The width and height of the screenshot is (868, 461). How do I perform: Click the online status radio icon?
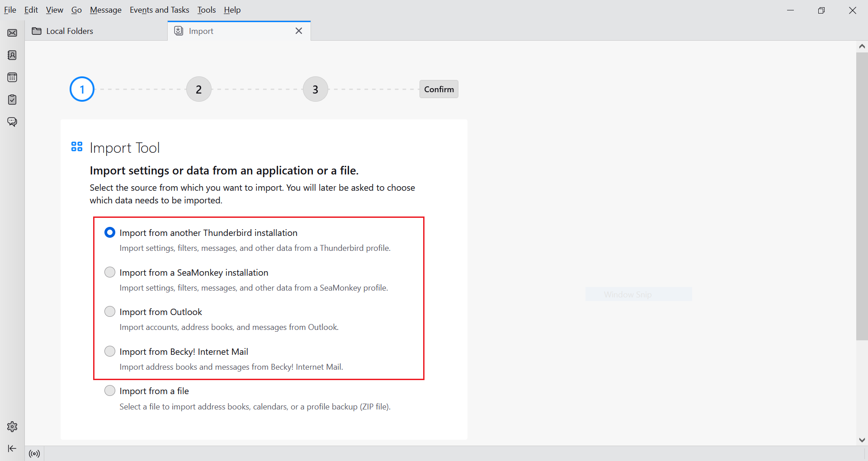[34, 453]
